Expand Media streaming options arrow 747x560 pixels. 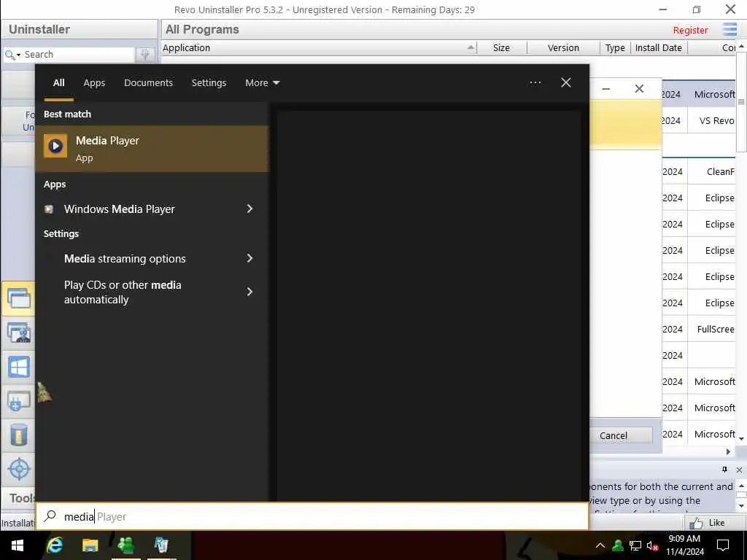pos(249,259)
